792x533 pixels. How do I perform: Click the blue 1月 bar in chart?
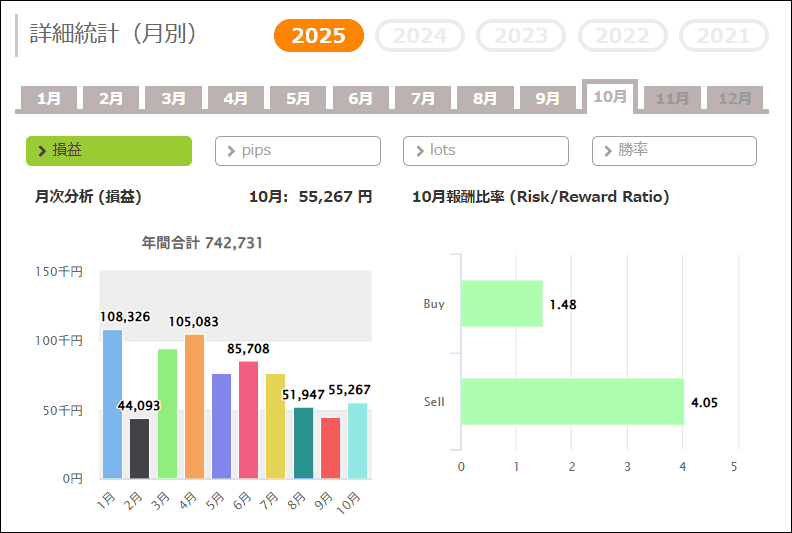(113, 405)
